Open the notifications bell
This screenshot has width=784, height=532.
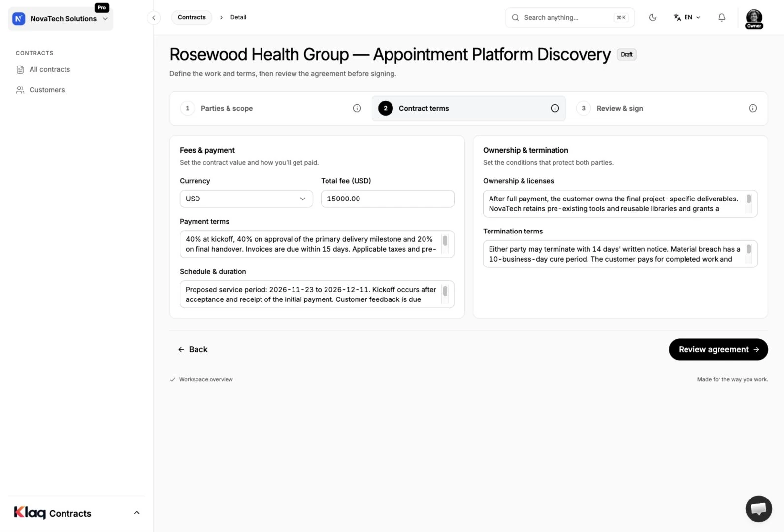pyautogui.click(x=721, y=18)
